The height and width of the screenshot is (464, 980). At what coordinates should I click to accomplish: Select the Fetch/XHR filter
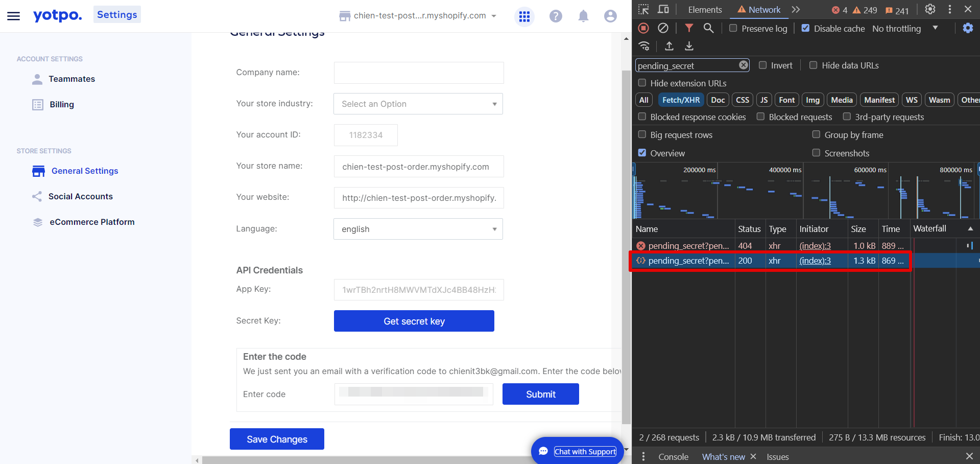[681, 100]
